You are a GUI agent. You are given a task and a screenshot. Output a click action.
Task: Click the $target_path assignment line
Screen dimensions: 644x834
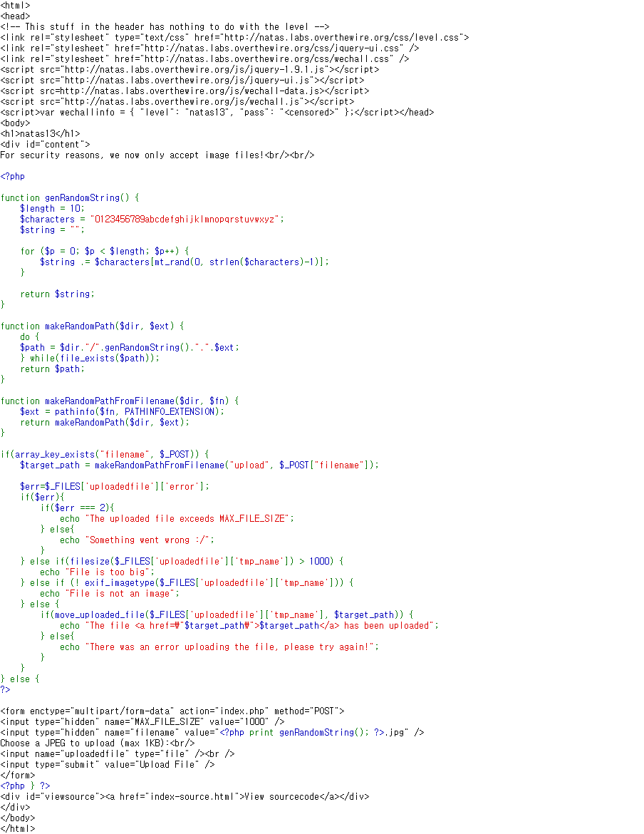point(199,465)
